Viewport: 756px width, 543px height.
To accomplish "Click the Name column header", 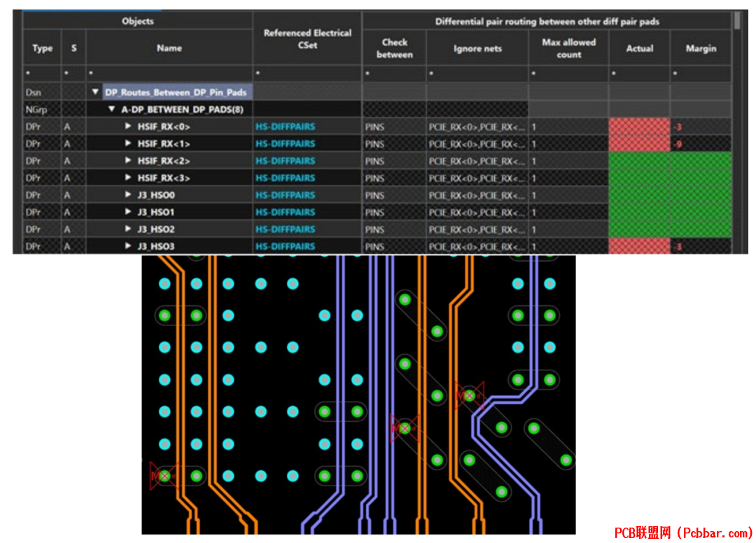I will 169,48.
